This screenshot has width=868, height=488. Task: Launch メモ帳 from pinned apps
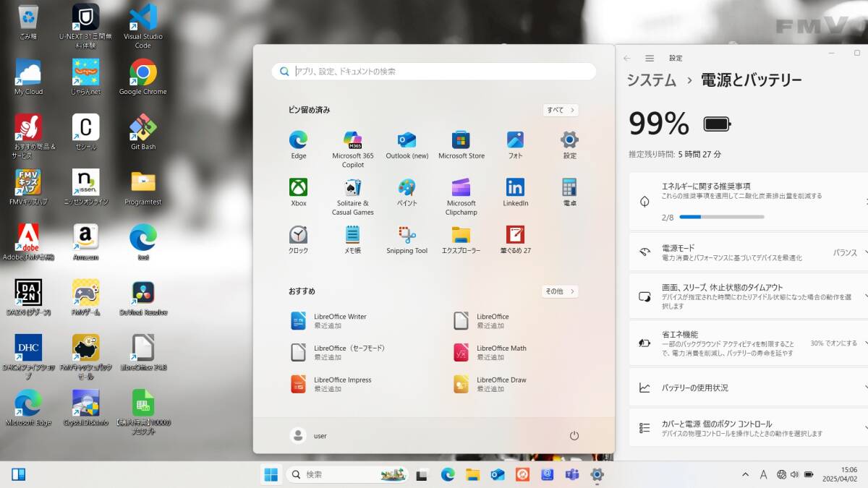pyautogui.click(x=353, y=240)
